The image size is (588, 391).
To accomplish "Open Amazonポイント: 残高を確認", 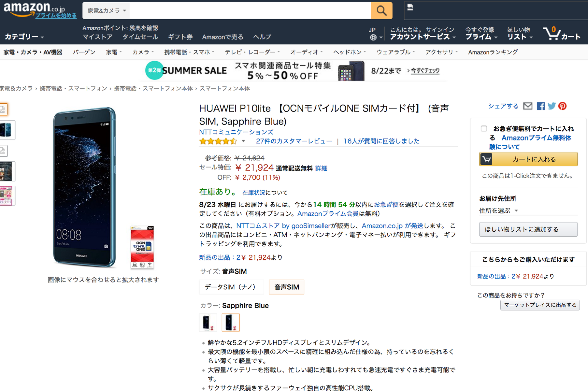I will pyautogui.click(x=120, y=28).
